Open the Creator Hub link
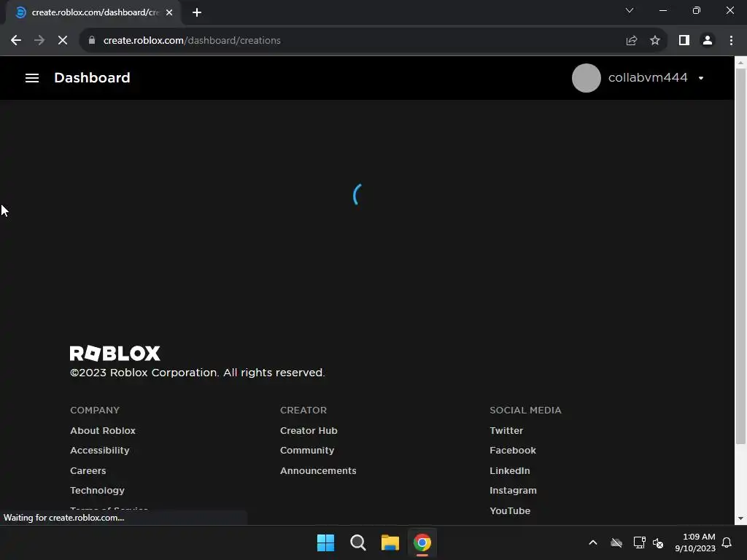This screenshot has width=747, height=560. (309, 430)
